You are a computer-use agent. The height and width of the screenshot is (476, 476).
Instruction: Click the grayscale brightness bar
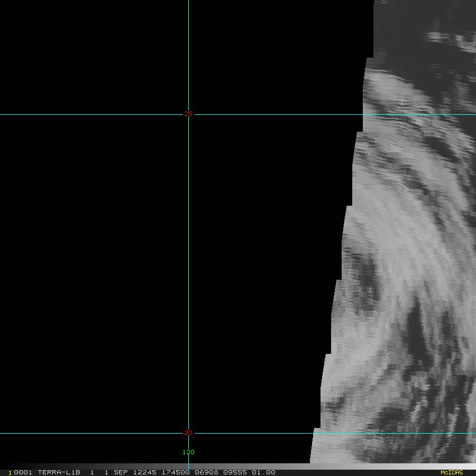pos(238,466)
